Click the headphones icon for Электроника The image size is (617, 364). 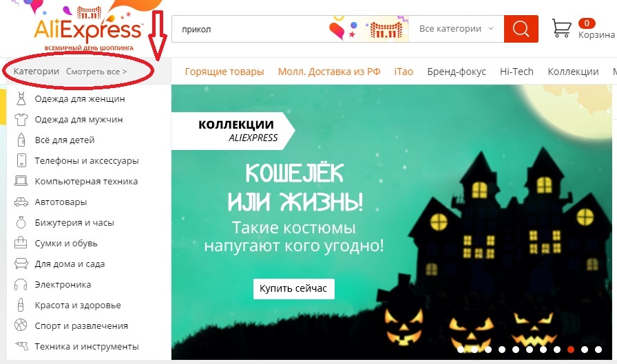pos(21,285)
